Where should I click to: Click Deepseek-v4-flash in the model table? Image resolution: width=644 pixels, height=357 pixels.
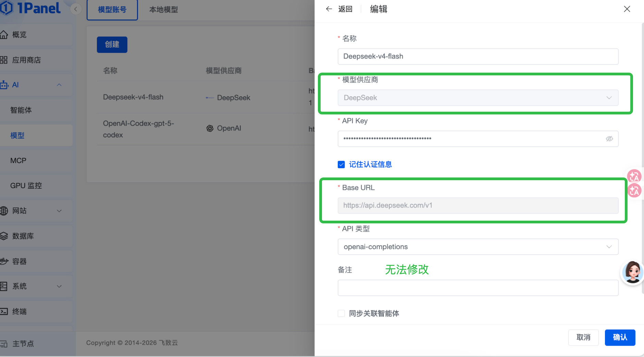(133, 97)
